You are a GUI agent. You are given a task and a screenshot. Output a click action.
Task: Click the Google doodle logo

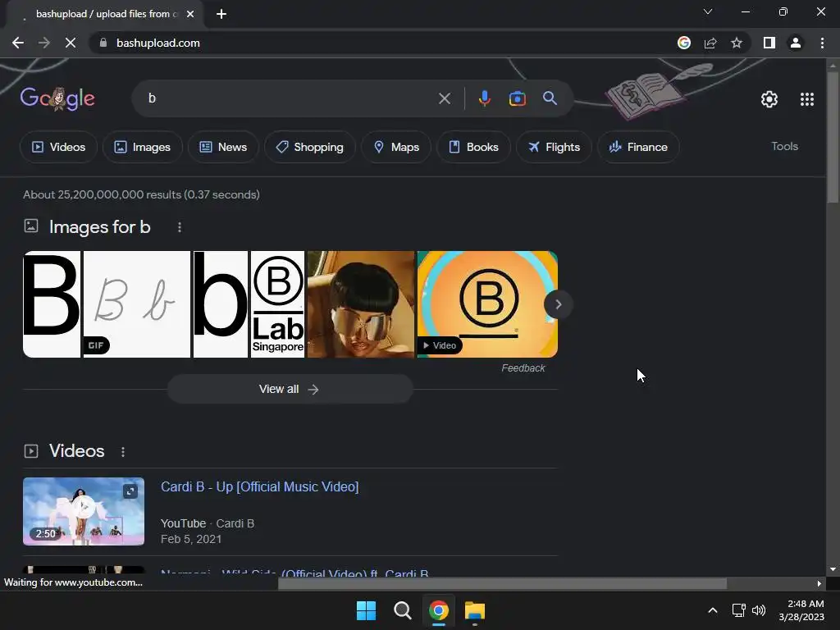tap(57, 98)
